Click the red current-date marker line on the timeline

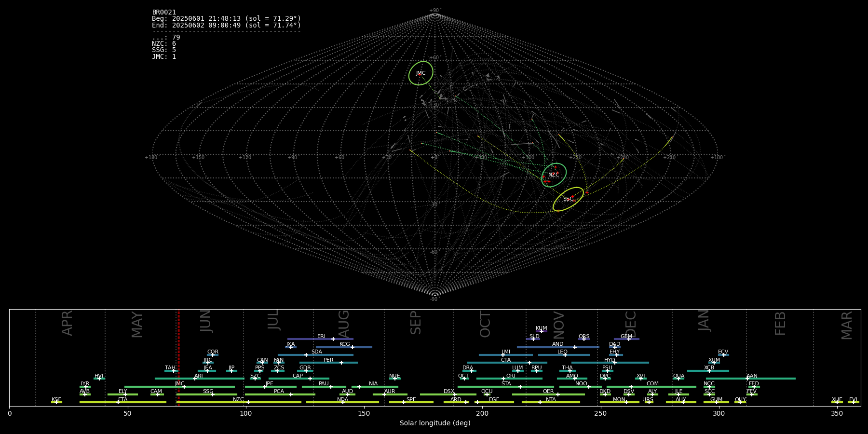point(178,358)
